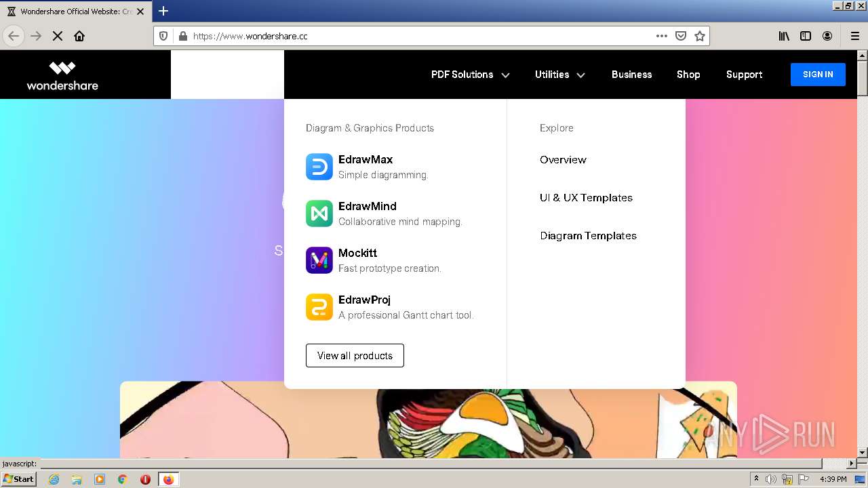Viewport: 868px width, 488px height.
Task: Click the SIGN IN button
Action: [x=818, y=75]
